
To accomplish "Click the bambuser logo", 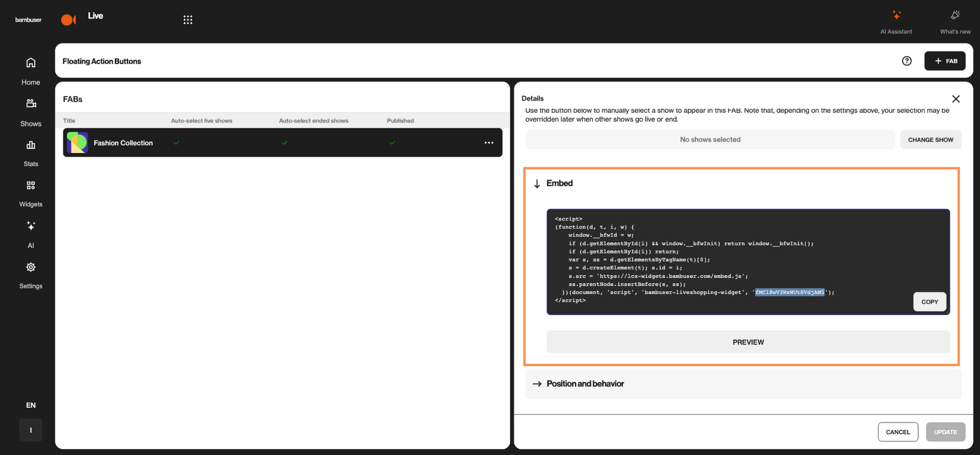I will click(28, 20).
